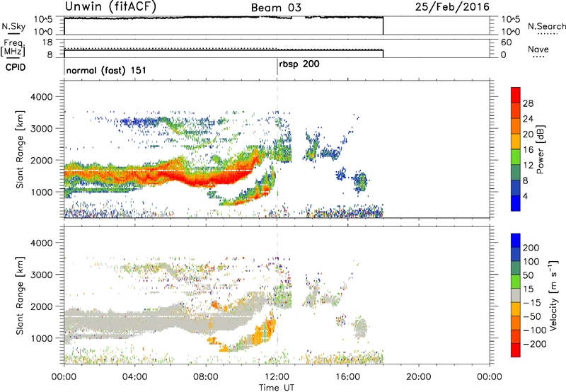Select the "Beam 03" heading
This screenshot has width=566, height=392.
click(x=276, y=8)
